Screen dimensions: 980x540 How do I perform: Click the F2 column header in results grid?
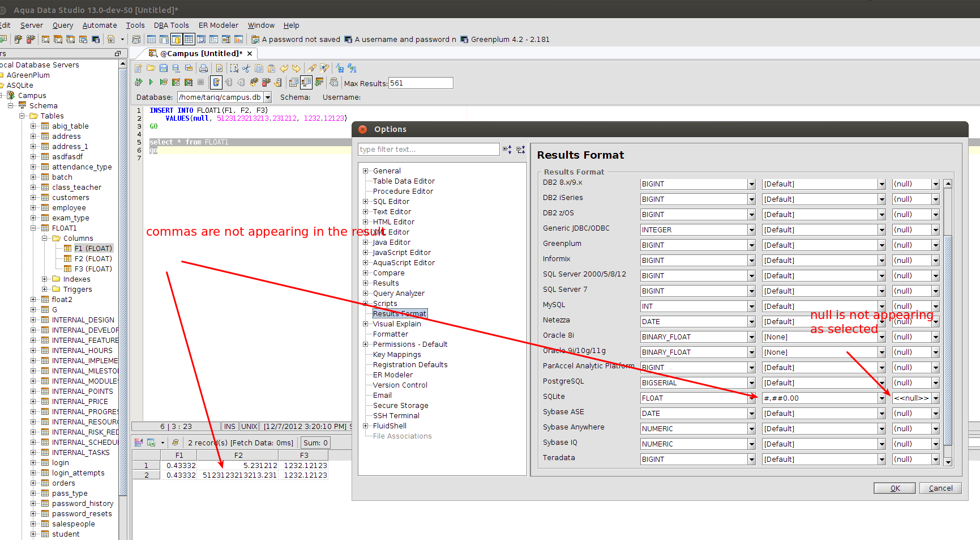[x=238, y=456]
